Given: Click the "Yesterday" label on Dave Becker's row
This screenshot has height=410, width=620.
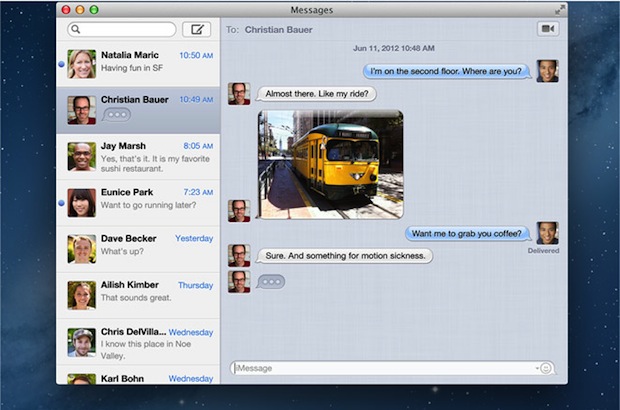Looking at the screenshot, I should pyautogui.click(x=194, y=238).
